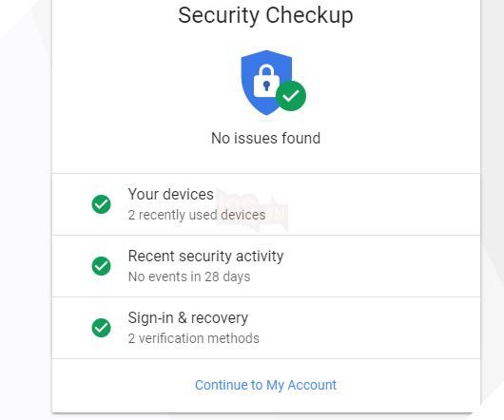Image resolution: width=504 pixels, height=420 pixels.
Task: Expand the Recent security activity section
Action: click(266, 266)
